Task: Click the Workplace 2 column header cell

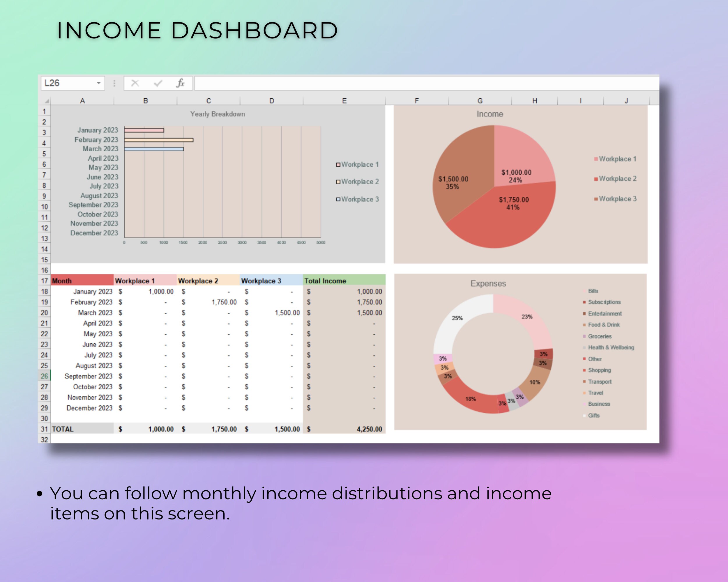Action: coord(208,280)
